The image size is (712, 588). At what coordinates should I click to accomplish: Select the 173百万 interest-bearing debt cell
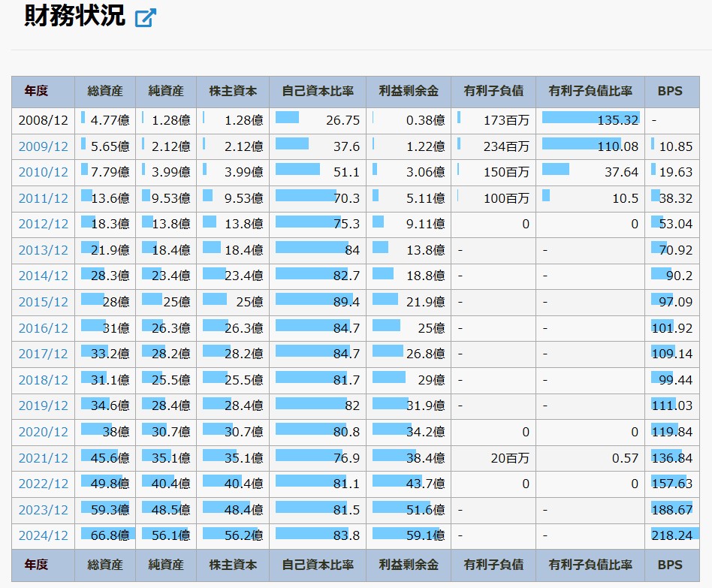point(493,120)
